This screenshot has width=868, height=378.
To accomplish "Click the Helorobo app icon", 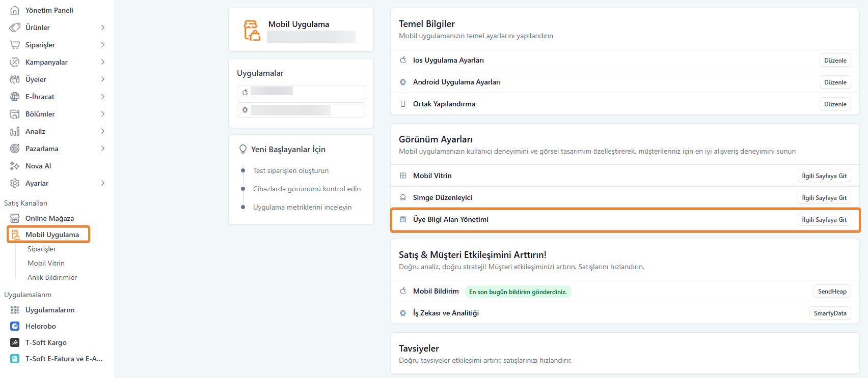I will pos(15,326).
